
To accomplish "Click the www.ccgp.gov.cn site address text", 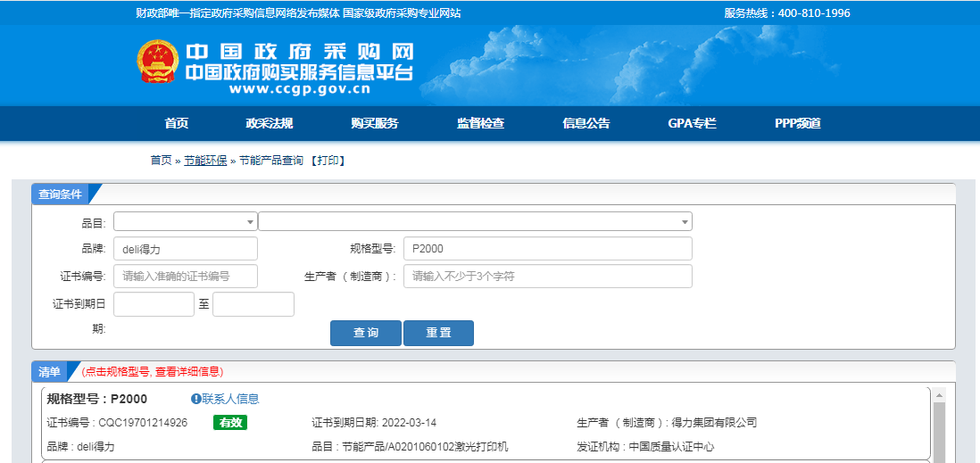I will tap(300, 88).
